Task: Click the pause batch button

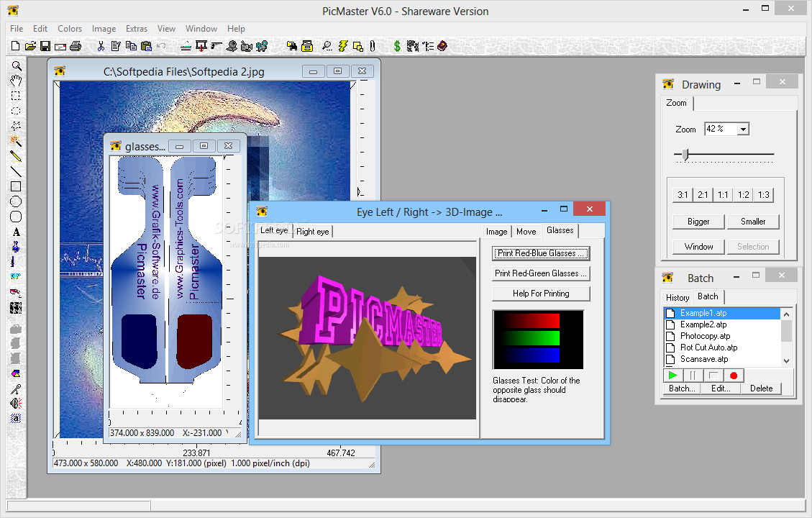Action: point(693,375)
